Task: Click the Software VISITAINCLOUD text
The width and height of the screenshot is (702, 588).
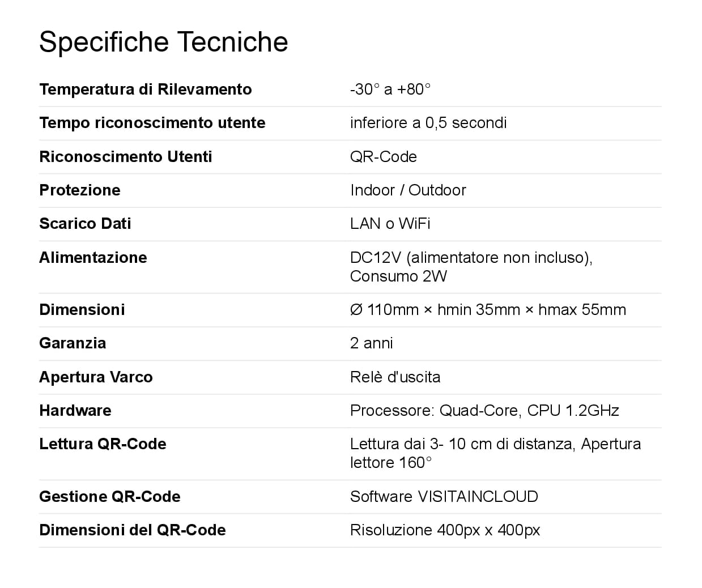Action: pos(444,497)
